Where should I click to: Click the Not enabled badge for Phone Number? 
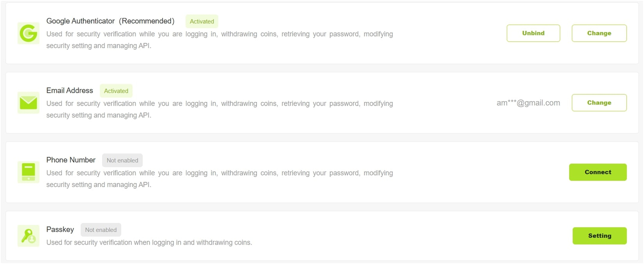122,160
